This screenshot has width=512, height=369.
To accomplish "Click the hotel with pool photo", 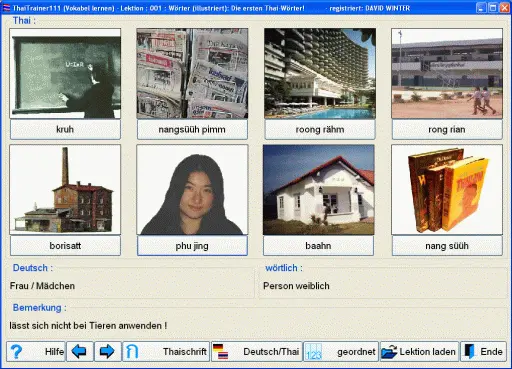I will [x=320, y=73].
